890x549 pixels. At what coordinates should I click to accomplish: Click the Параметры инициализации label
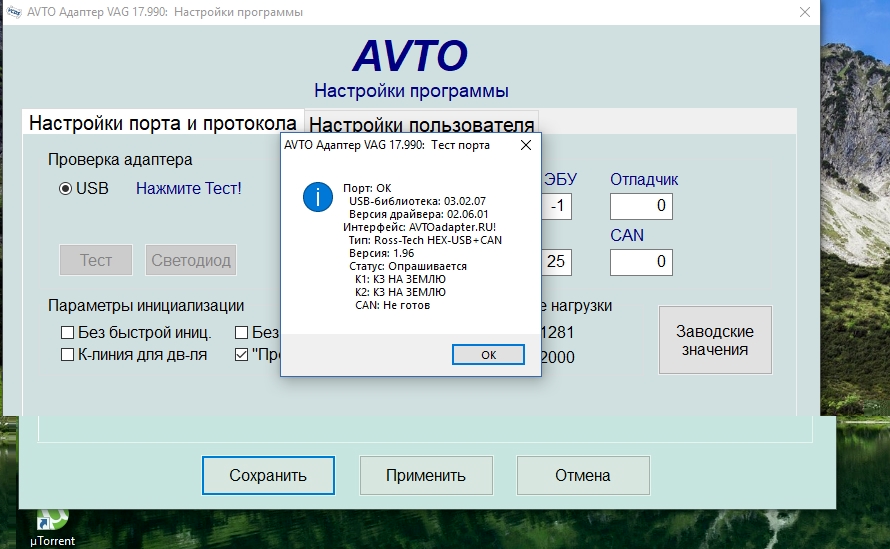point(146,305)
